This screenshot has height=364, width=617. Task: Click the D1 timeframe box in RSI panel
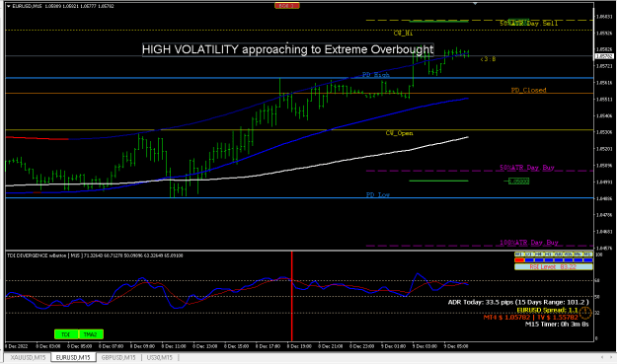pos(529,254)
